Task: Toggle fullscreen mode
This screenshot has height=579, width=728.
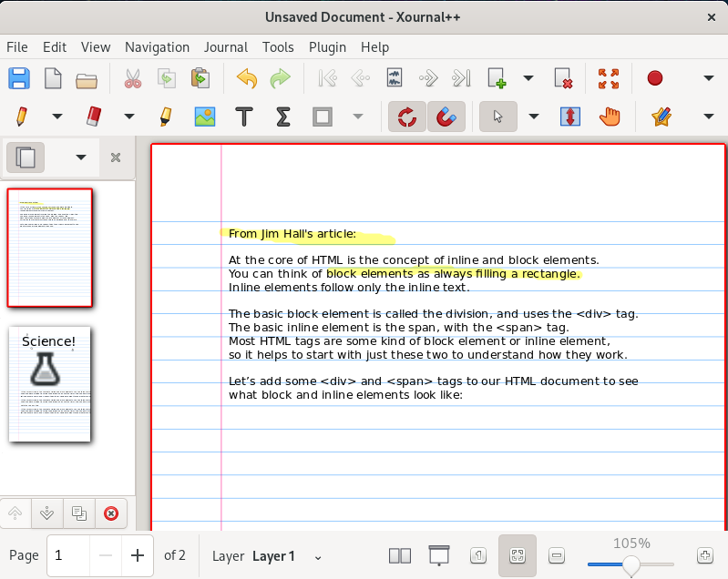Action: 609,78
